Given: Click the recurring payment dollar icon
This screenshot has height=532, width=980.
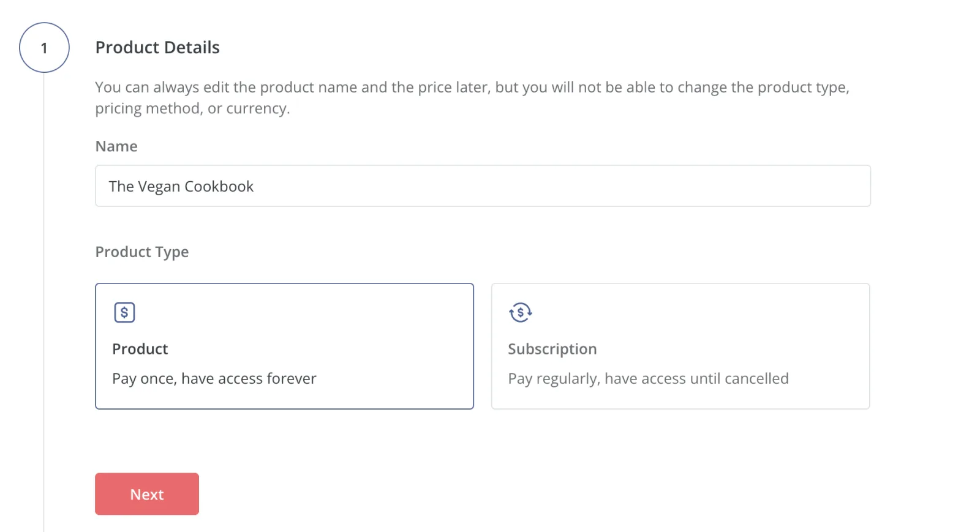Looking at the screenshot, I should 520,313.
